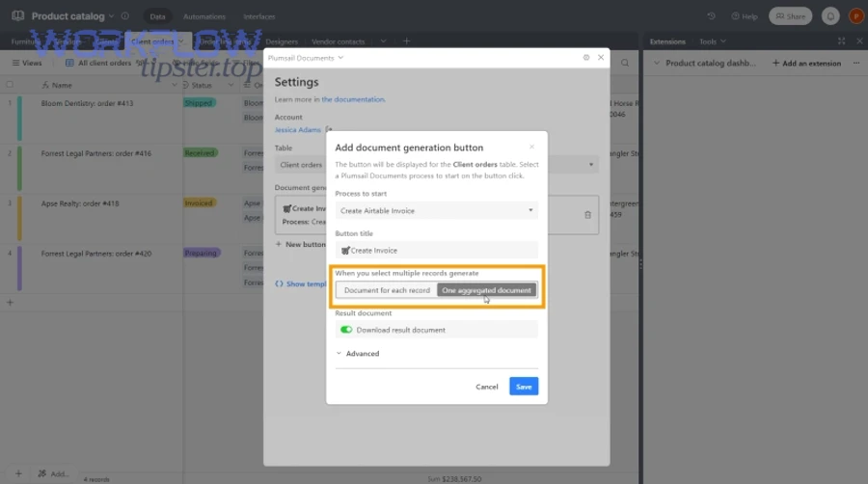The image size is (868, 484).
Task: Select Forrest Legal Partners: order #416 record
Action: (x=95, y=153)
